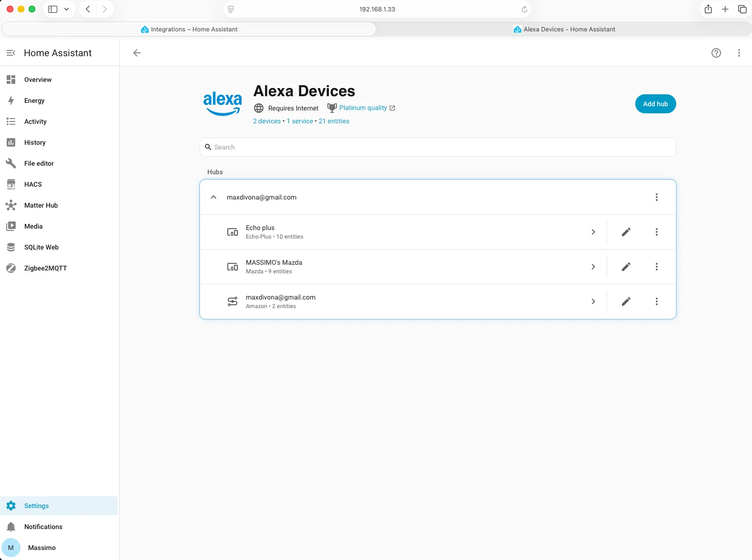This screenshot has height=560, width=752.
Task: Edit Amazon service with pencil icon
Action: (x=626, y=301)
